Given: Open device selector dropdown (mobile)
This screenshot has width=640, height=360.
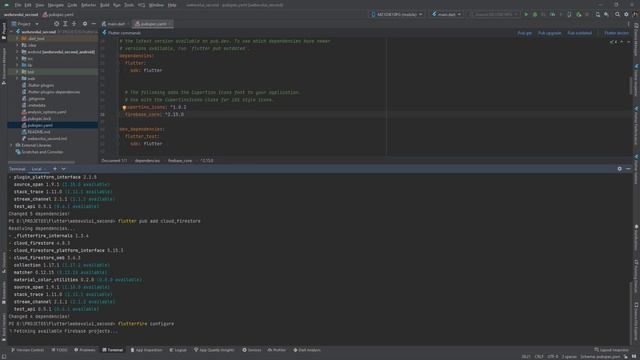Looking at the screenshot, I should [x=397, y=14].
